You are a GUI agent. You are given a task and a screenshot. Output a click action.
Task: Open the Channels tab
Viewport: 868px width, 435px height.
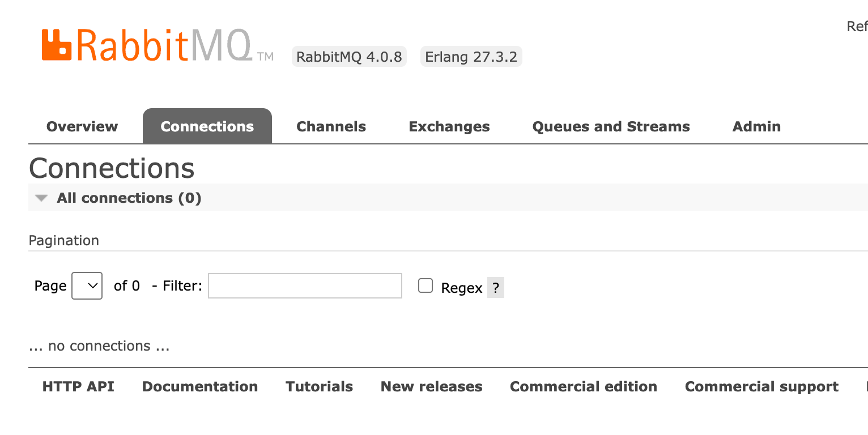click(x=331, y=126)
